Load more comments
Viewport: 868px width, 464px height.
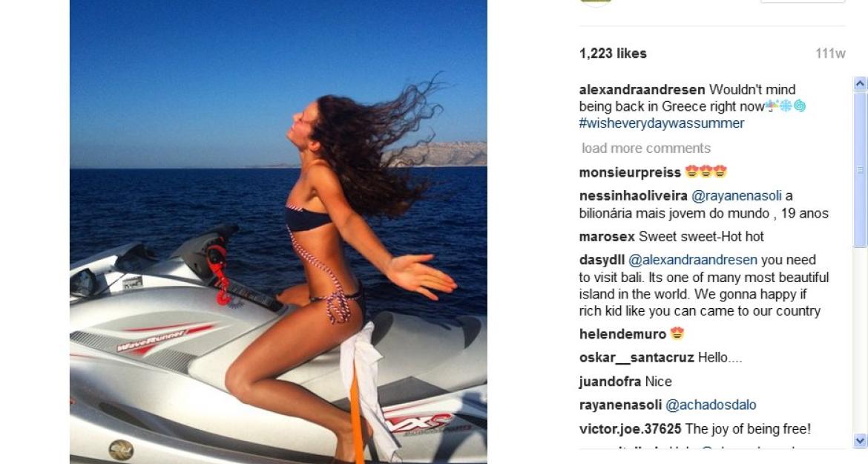[x=646, y=148]
